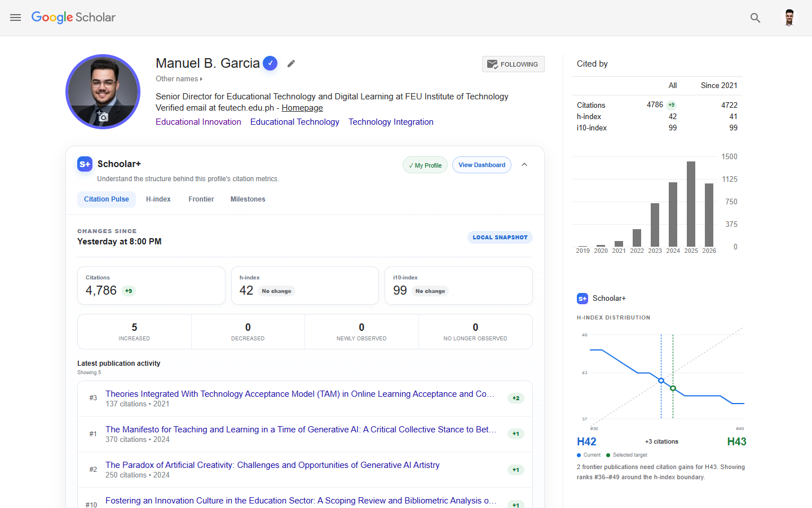Click the 2022 citation bar
The image size is (812, 508).
click(637, 238)
